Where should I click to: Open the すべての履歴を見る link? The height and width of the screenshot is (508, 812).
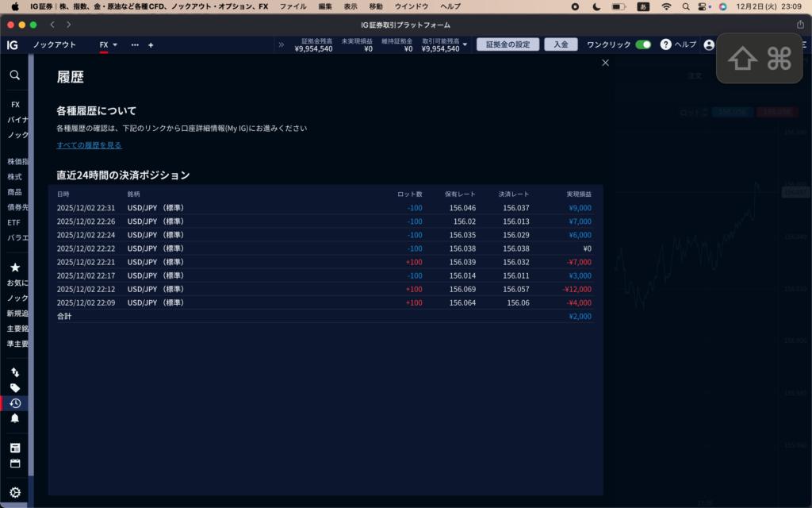89,145
